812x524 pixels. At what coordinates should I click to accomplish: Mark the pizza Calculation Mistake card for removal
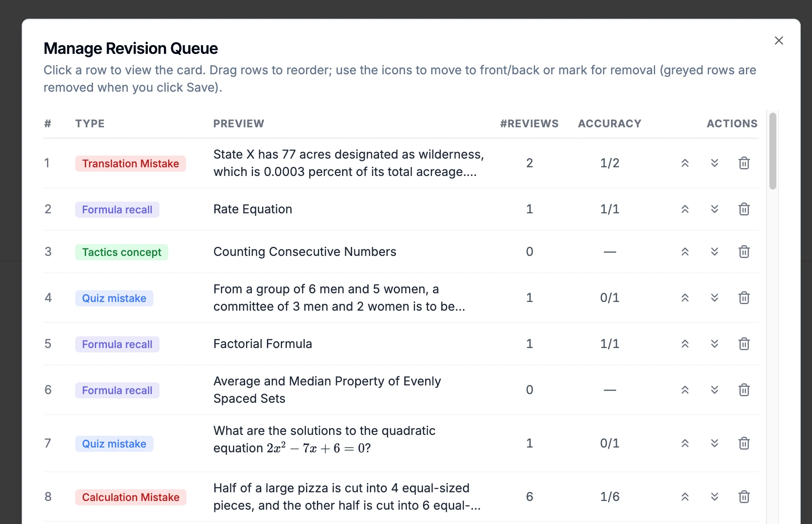[744, 497]
